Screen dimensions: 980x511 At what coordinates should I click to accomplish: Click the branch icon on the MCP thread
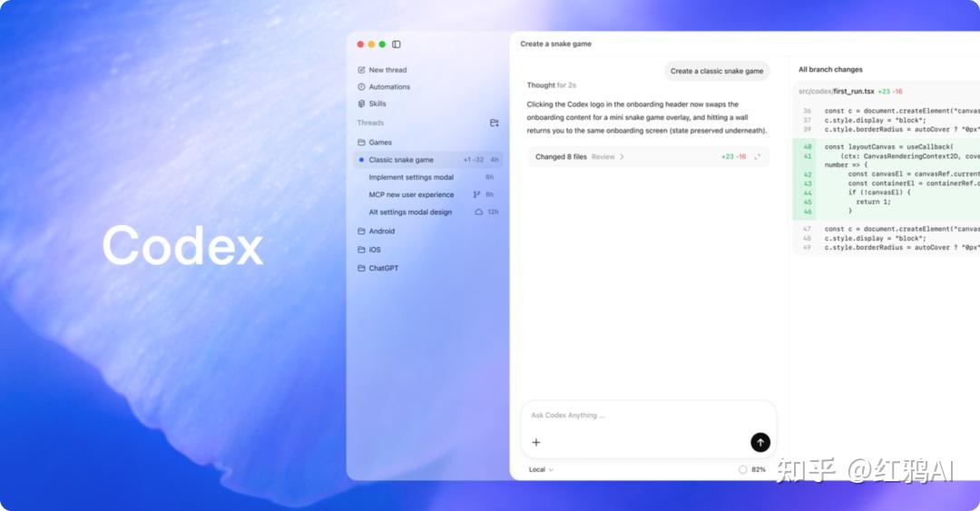[x=477, y=195]
